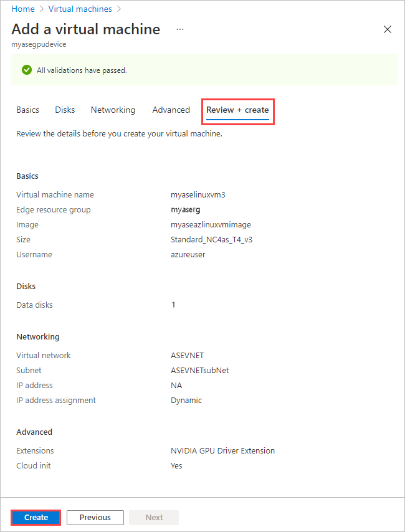Click the Create button
405x532 pixels.
pos(36,517)
